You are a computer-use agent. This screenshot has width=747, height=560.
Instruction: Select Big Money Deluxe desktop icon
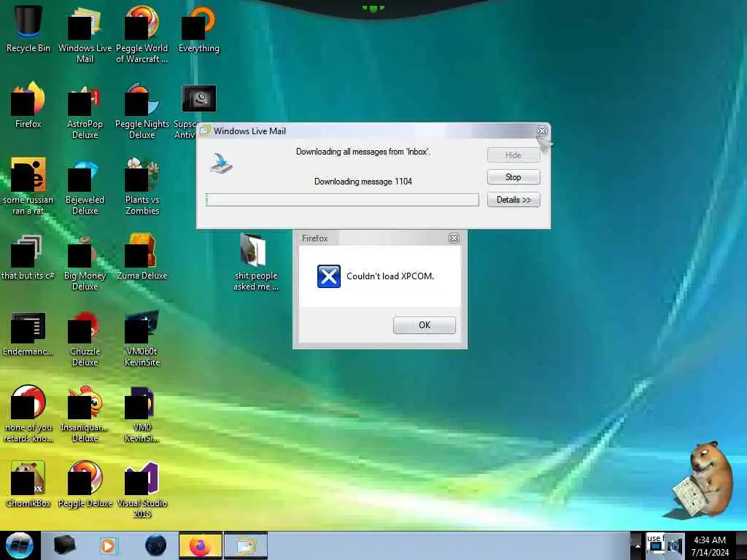point(85,262)
